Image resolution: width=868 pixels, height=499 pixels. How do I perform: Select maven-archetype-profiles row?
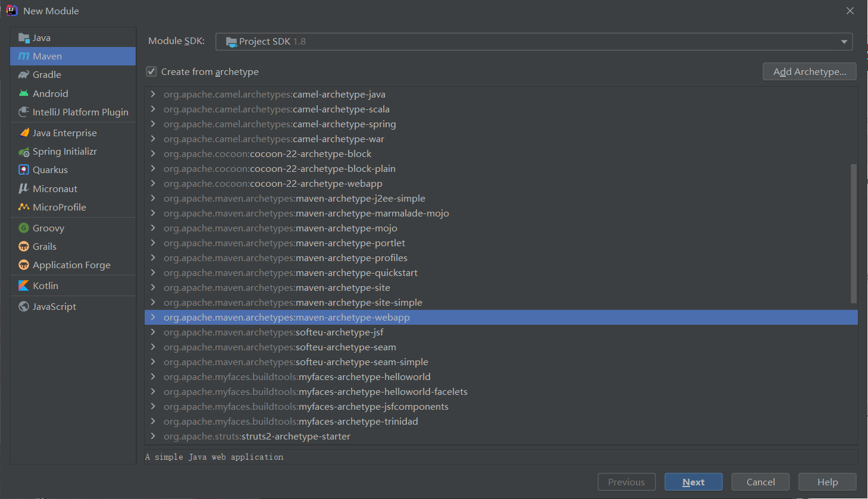point(501,258)
